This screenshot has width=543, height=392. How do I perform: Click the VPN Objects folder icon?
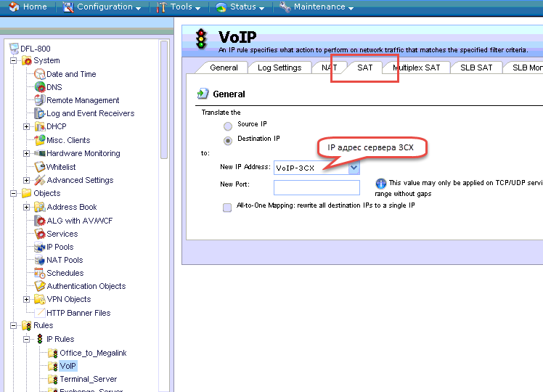[40, 299]
